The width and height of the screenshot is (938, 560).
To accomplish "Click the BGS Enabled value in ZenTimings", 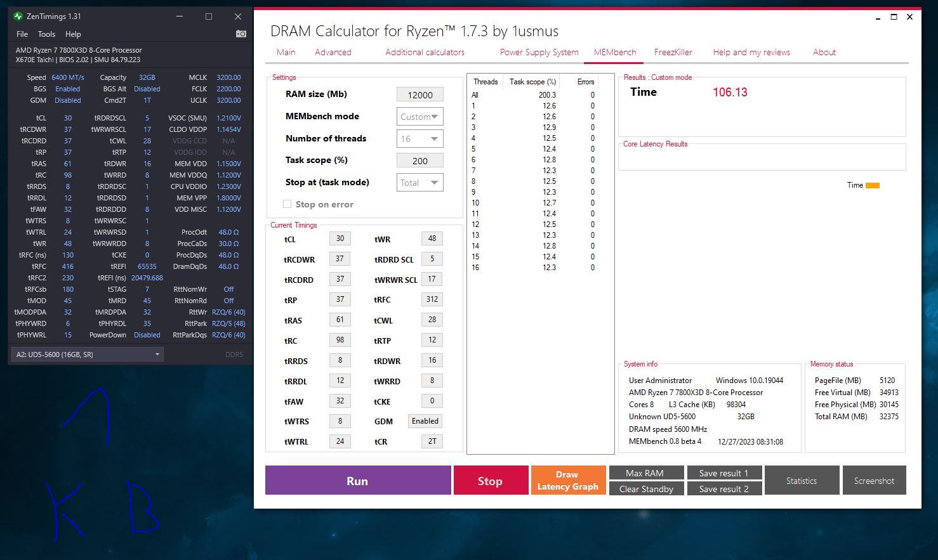I will click(x=68, y=89).
